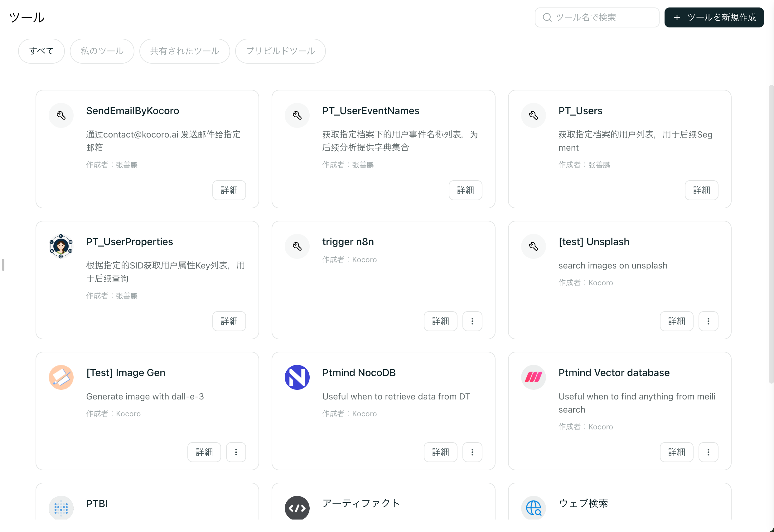Switch to 私のツール tab

102,51
